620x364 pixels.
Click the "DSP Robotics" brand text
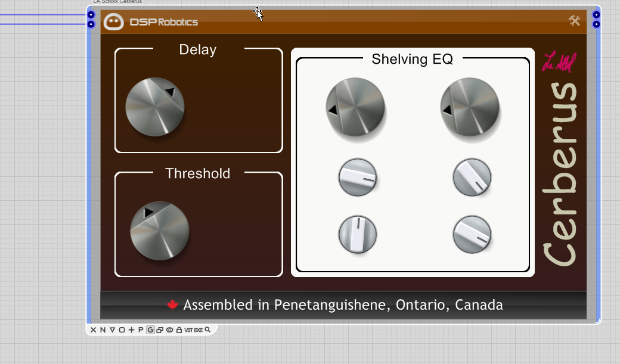click(164, 22)
